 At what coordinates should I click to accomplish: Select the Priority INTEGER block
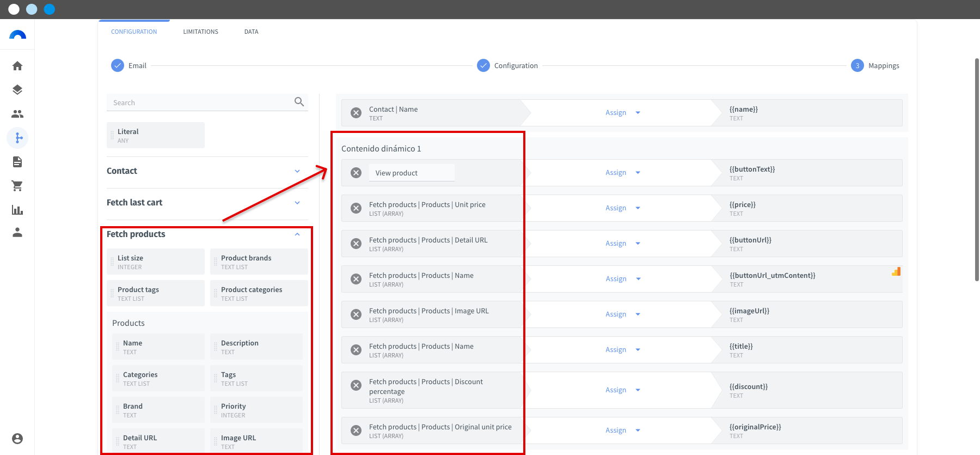pyautogui.click(x=256, y=410)
